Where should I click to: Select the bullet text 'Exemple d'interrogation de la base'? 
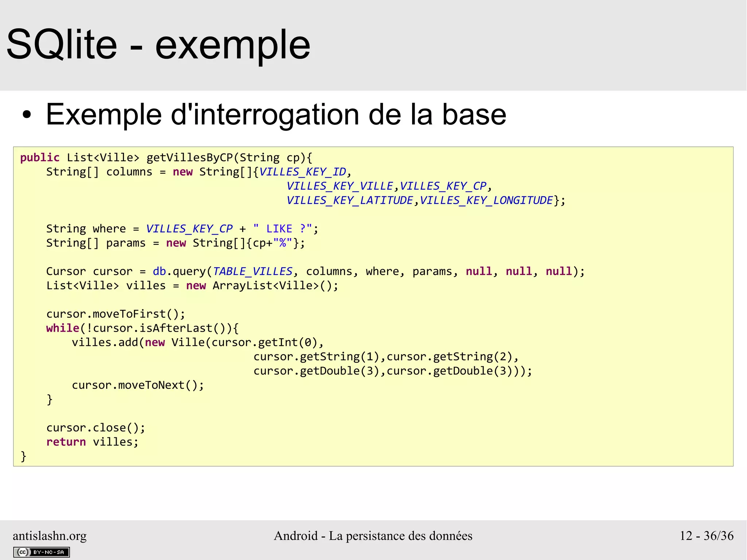276,115
